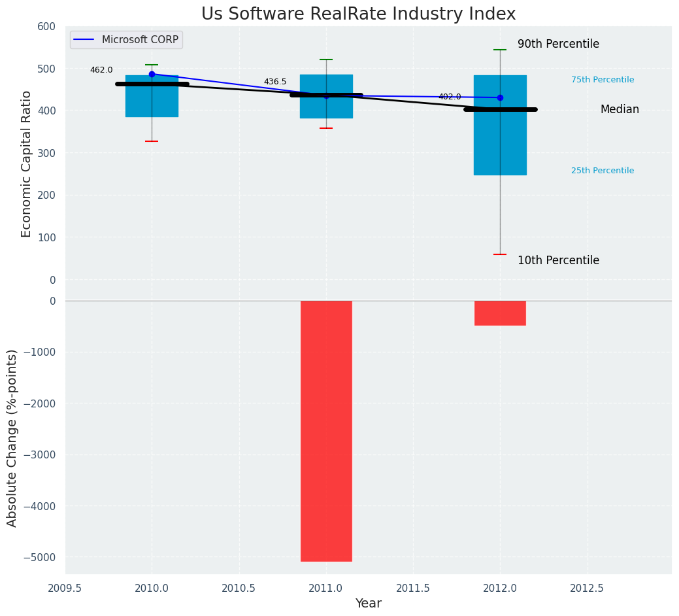Select the small red bar at 2012
The width and height of the screenshot is (679, 616).
500,313
